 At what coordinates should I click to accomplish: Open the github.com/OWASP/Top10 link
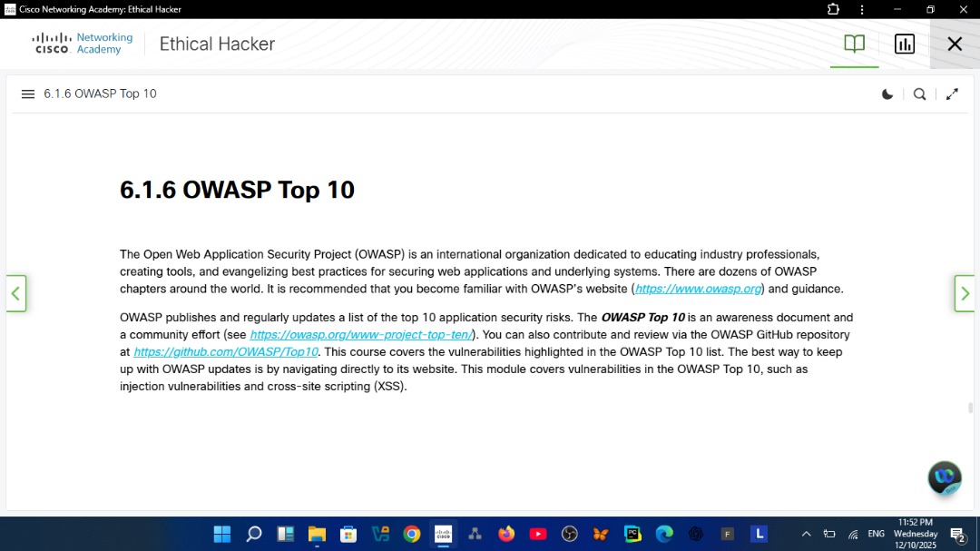point(226,352)
